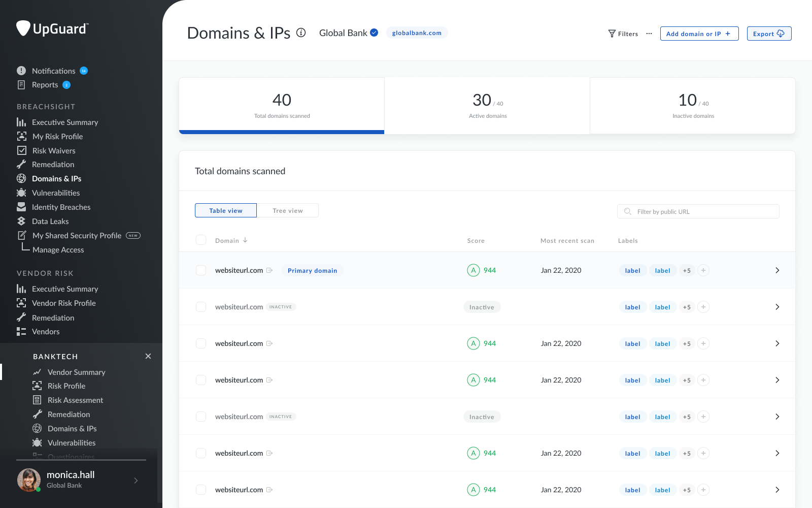Click Add domain or IP button
Screen dimensions: 812x508
point(699,34)
